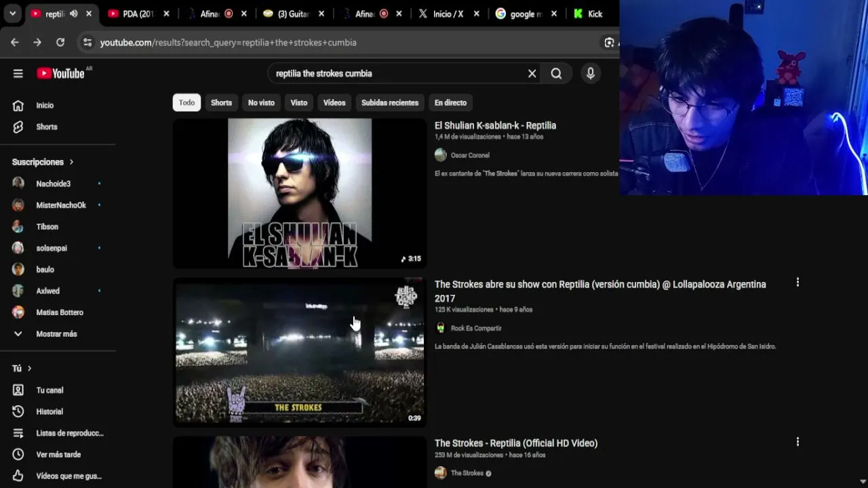Play the El Shulian K-sablan-k thumbnail

click(300, 193)
